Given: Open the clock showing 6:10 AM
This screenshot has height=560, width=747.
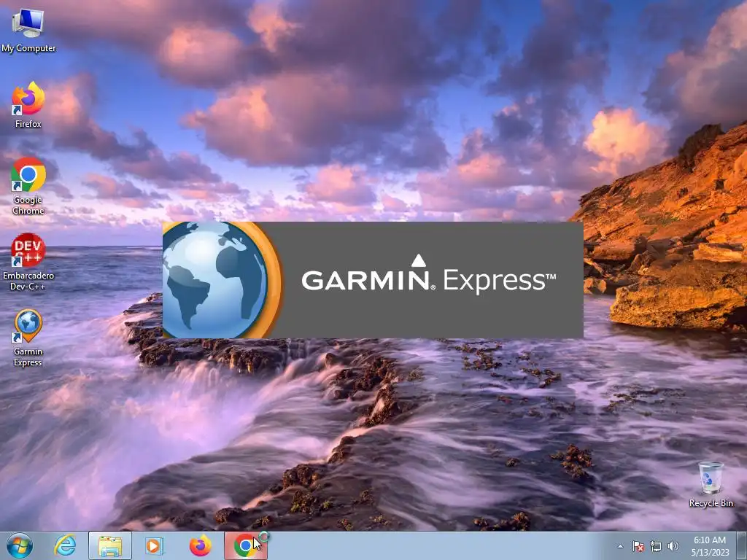Looking at the screenshot, I should click(x=710, y=546).
